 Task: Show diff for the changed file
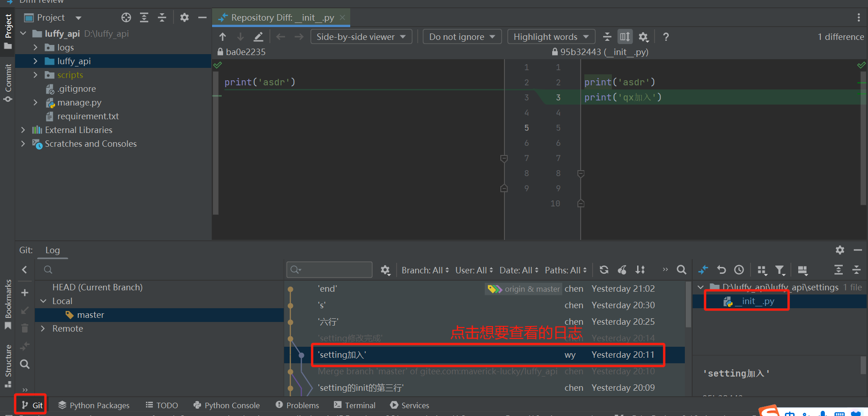pyautogui.click(x=703, y=270)
